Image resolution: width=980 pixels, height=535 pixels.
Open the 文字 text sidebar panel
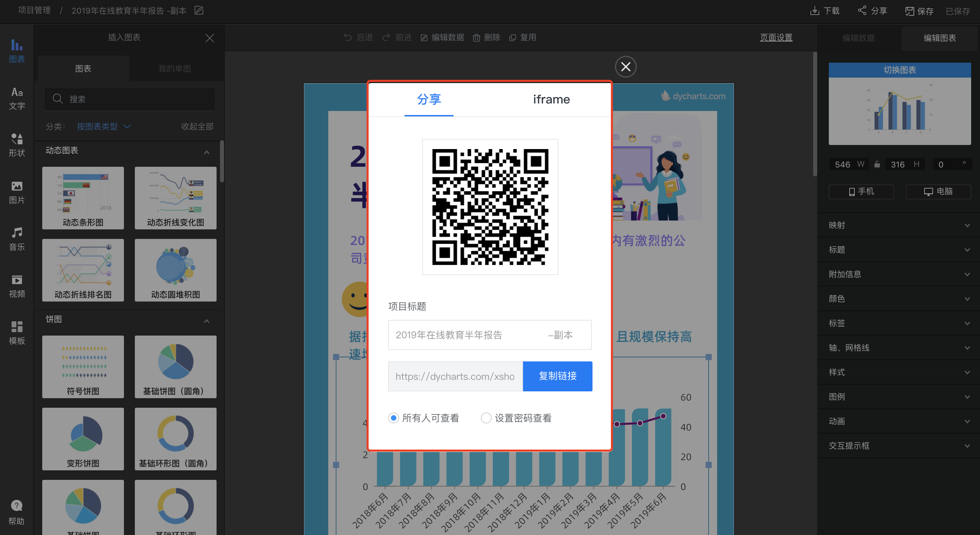tap(17, 98)
